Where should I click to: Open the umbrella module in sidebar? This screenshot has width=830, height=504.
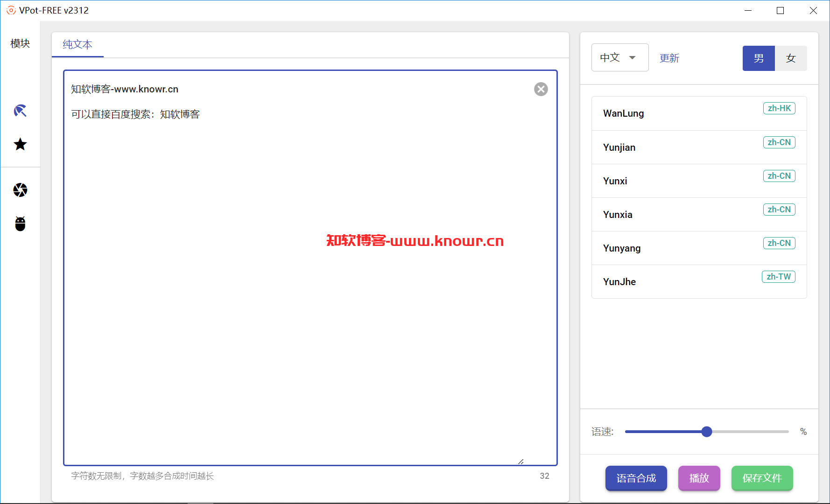(20, 111)
